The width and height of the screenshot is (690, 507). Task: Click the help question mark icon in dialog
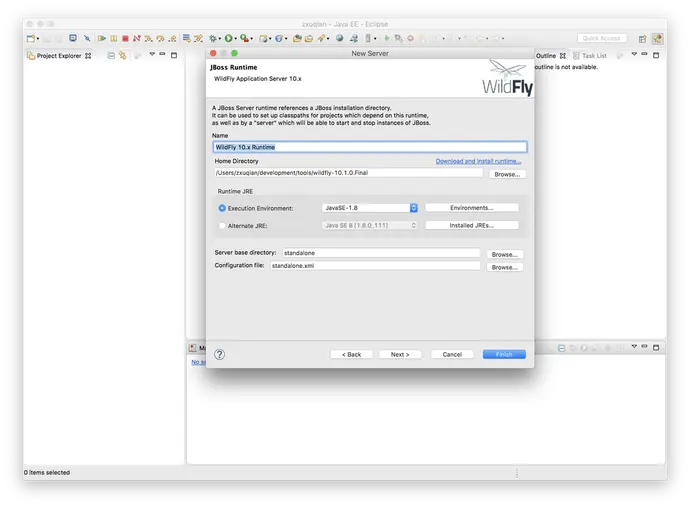pyautogui.click(x=220, y=354)
